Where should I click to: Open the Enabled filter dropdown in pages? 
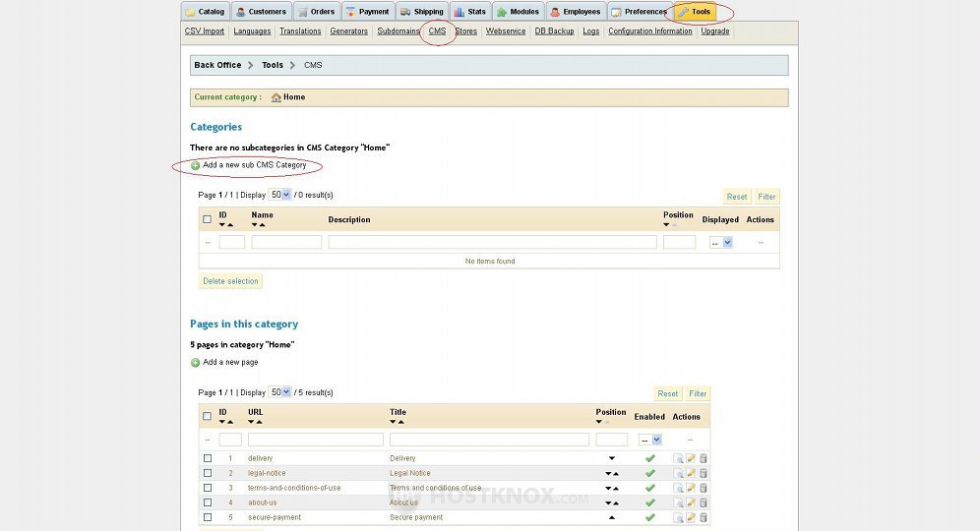coord(650,441)
